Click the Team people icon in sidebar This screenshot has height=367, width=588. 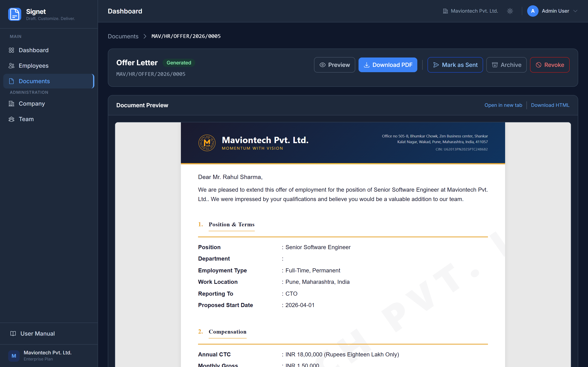11,119
